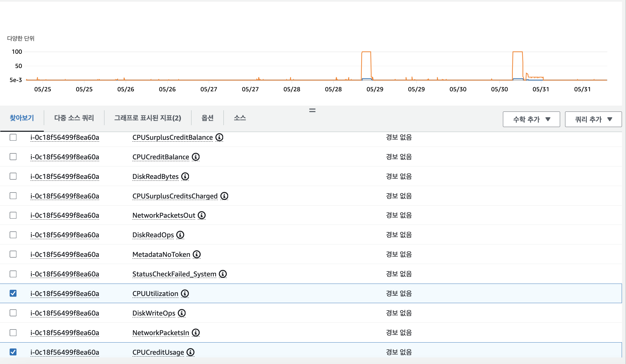Image resolution: width=626 pixels, height=364 pixels.
Task: Show info for NetworkPacketsOut metric
Action: tap(202, 215)
